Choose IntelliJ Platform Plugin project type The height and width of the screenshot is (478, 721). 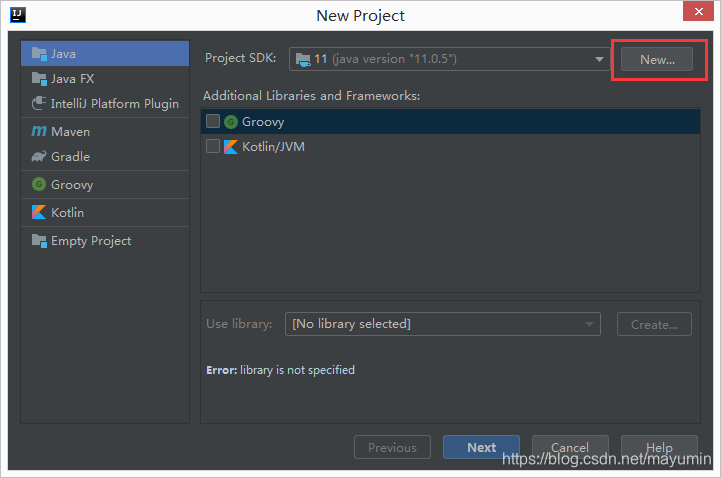[105, 103]
